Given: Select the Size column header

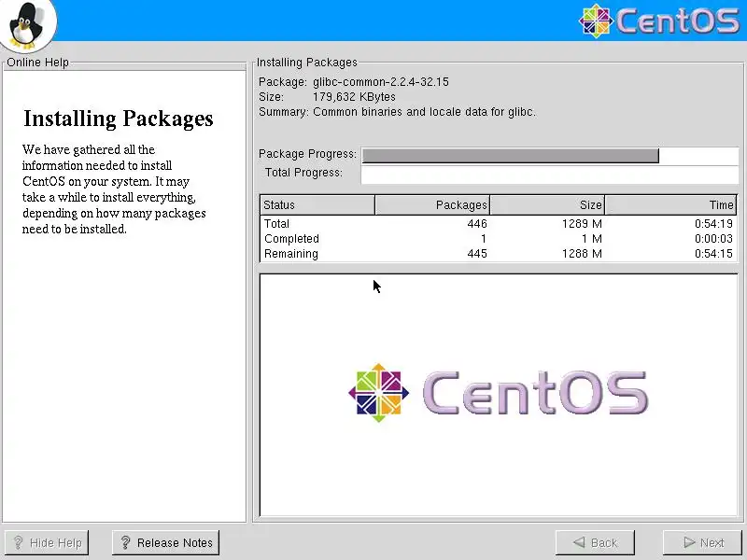Looking at the screenshot, I should pyautogui.click(x=547, y=204).
